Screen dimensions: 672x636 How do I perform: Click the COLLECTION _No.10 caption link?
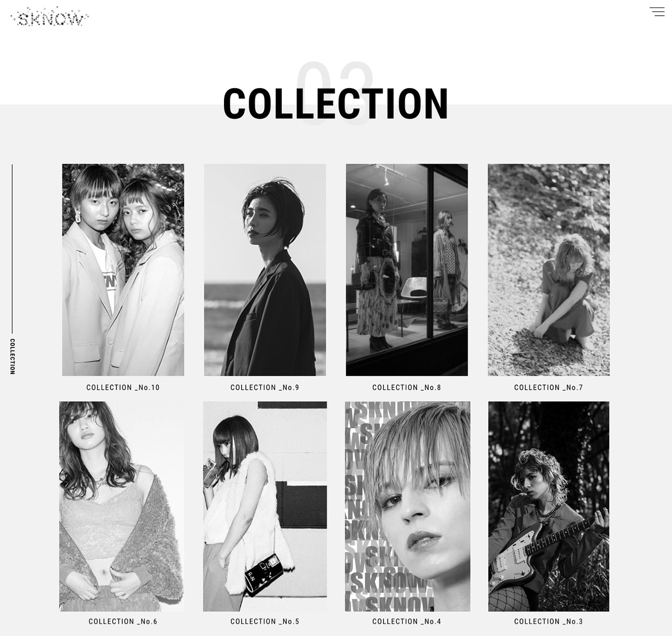coord(123,387)
